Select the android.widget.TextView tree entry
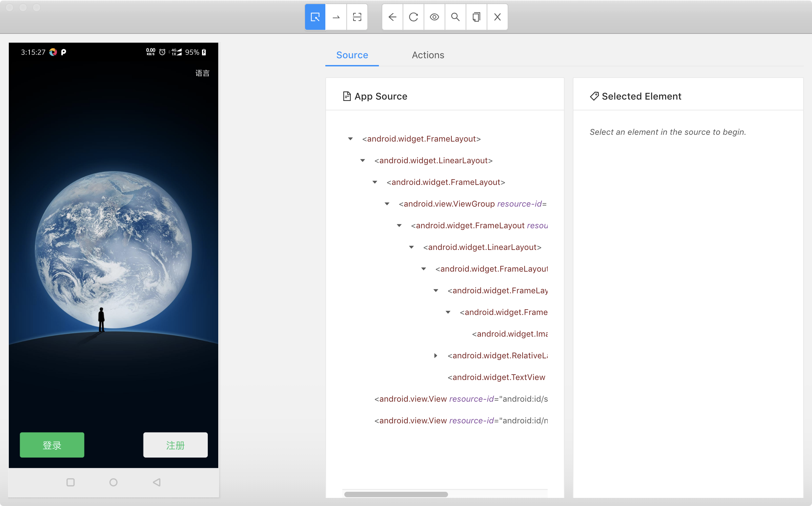 pos(496,377)
